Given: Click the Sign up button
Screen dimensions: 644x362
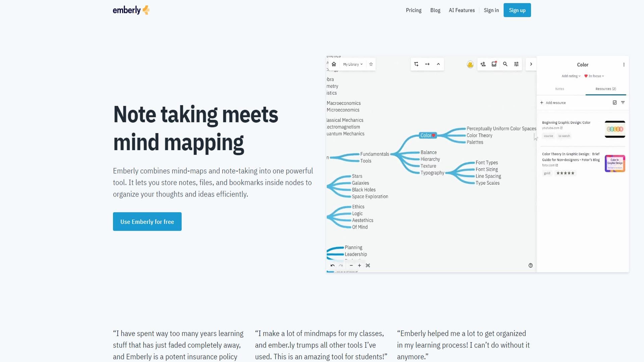Looking at the screenshot, I should pyautogui.click(x=517, y=10).
